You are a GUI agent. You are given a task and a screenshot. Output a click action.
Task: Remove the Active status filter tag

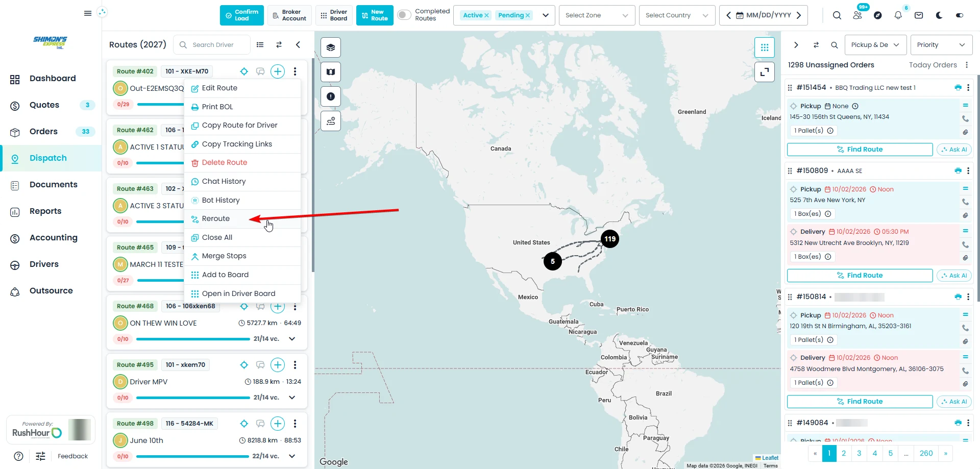click(486, 15)
